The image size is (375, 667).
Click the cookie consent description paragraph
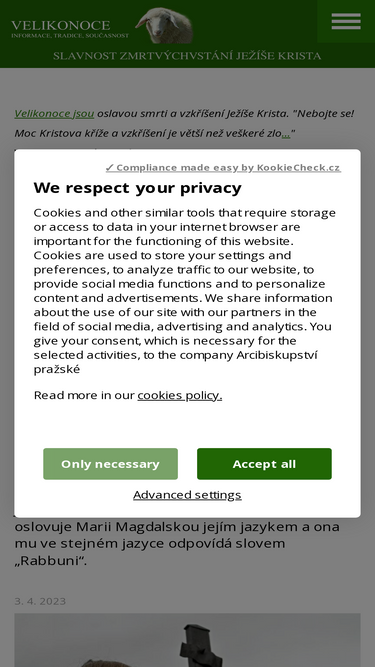[x=184, y=291]
